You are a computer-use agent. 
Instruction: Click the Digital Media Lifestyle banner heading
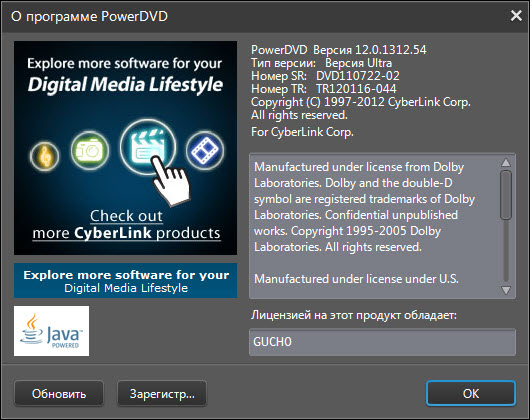(x=125, y=84)
